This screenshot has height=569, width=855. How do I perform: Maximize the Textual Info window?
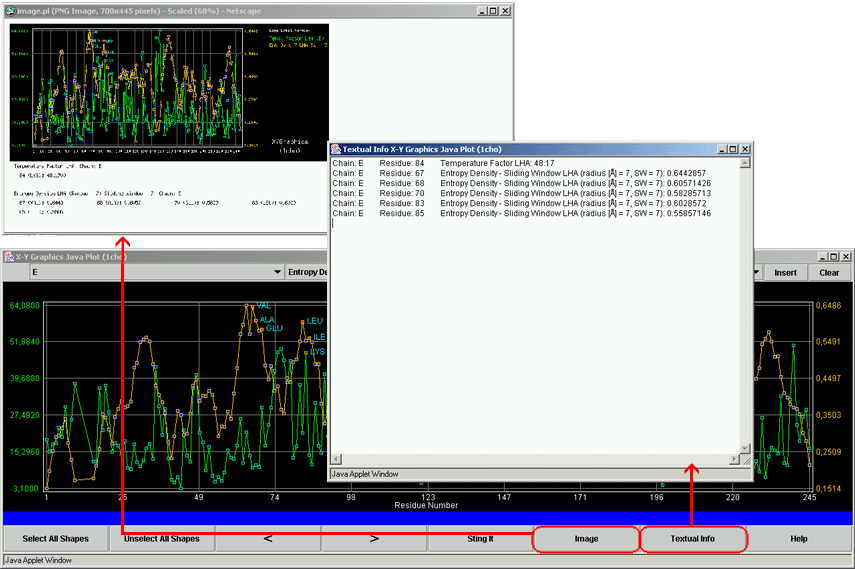click(x=732, y=149)
